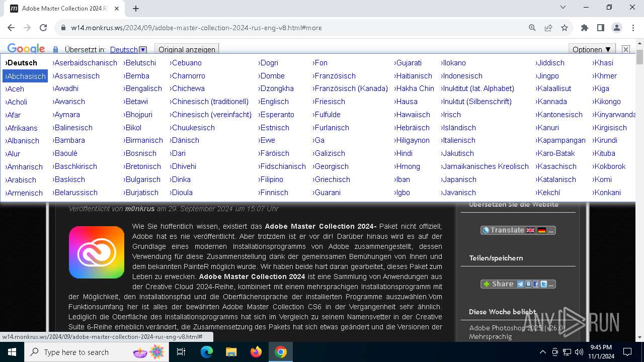
Task: Select Deutsch at top of list
Action: [x=21, y=63]
